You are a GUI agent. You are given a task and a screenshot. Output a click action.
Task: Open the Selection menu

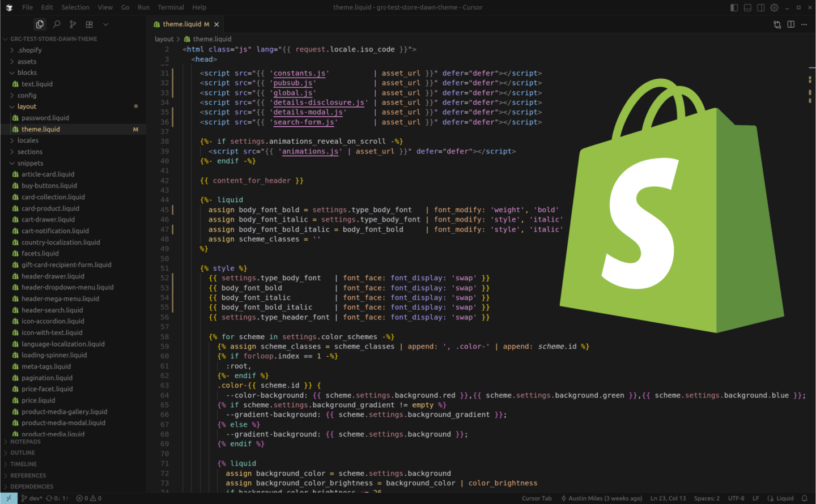click(x=75, y=7)
